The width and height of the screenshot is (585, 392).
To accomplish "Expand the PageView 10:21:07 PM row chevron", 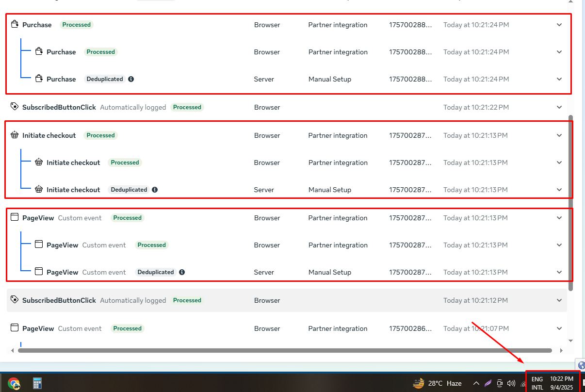I will click(x=559, y=328).
